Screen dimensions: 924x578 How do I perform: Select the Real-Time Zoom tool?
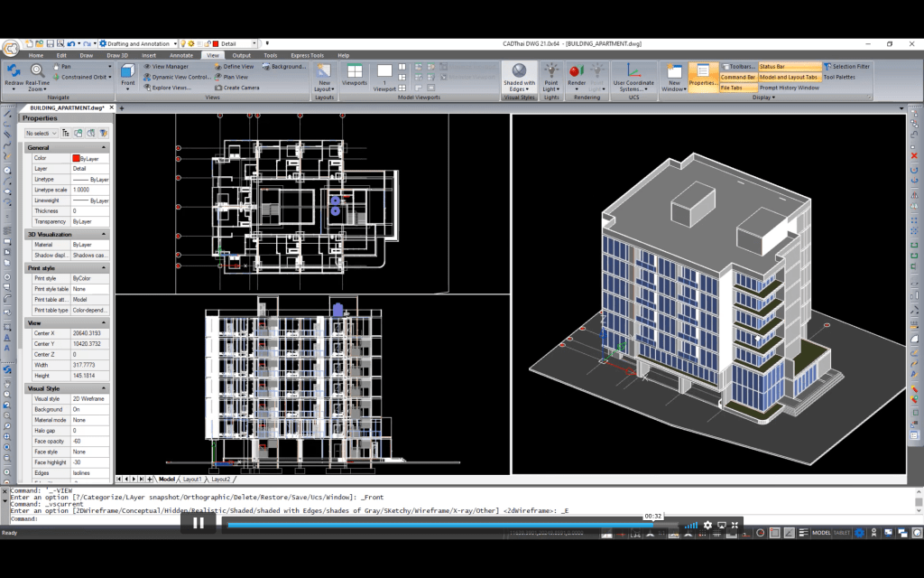(x=37, y=72)
